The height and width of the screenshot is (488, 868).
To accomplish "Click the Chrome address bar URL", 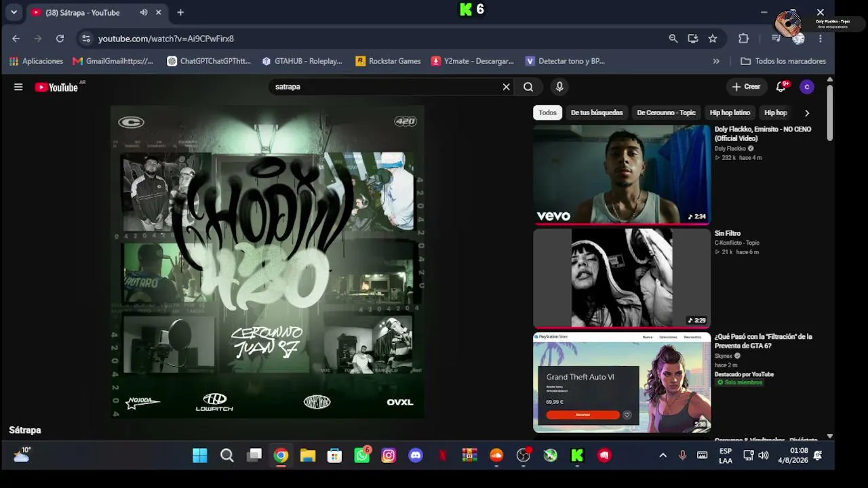I will [x=165, y=39].
